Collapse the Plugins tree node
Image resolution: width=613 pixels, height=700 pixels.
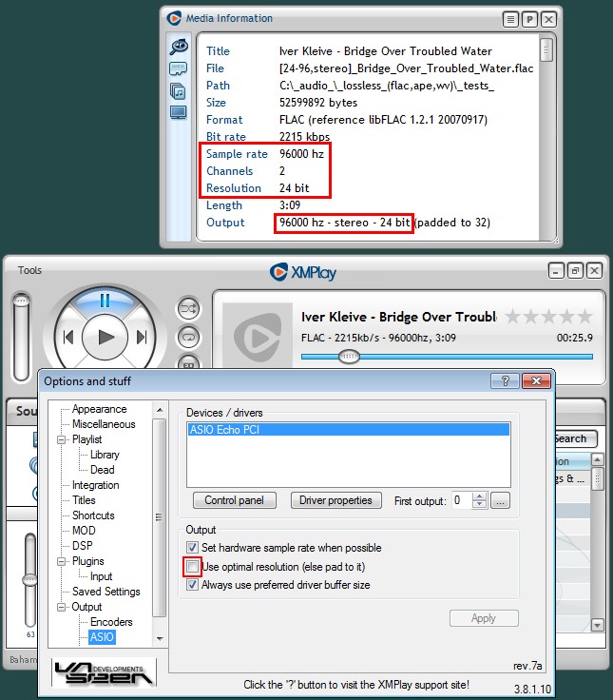[62, 561]
